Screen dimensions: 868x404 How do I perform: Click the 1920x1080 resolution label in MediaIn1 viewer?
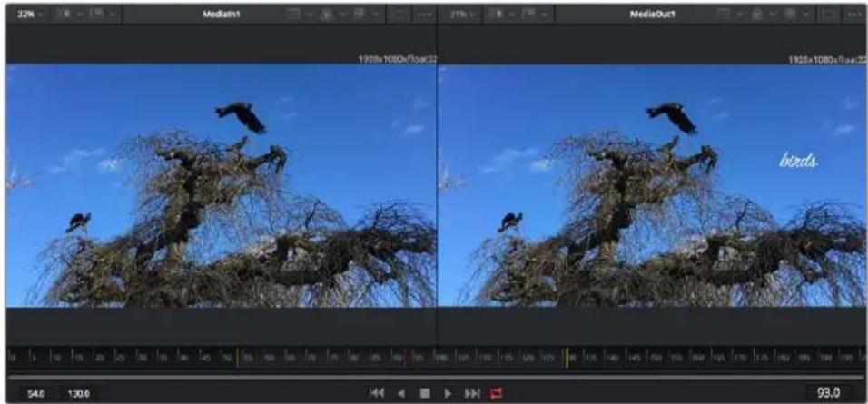pyautogui.click(x=398, y=59)
